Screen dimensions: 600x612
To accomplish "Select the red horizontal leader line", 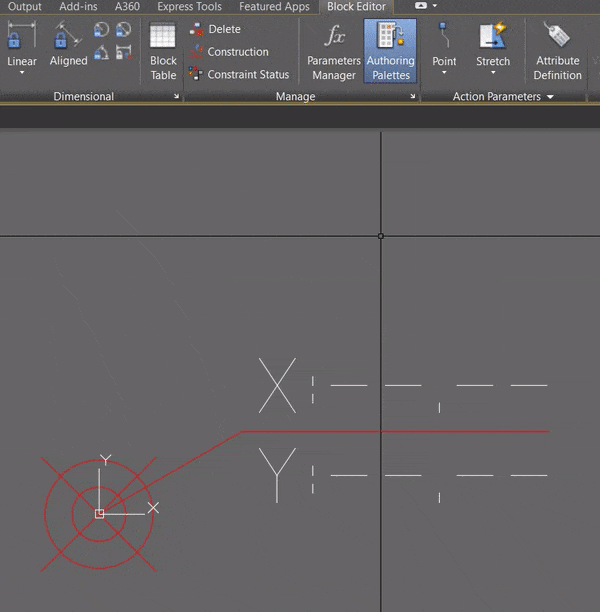I will pyautogui.click(x=395, y=431).
